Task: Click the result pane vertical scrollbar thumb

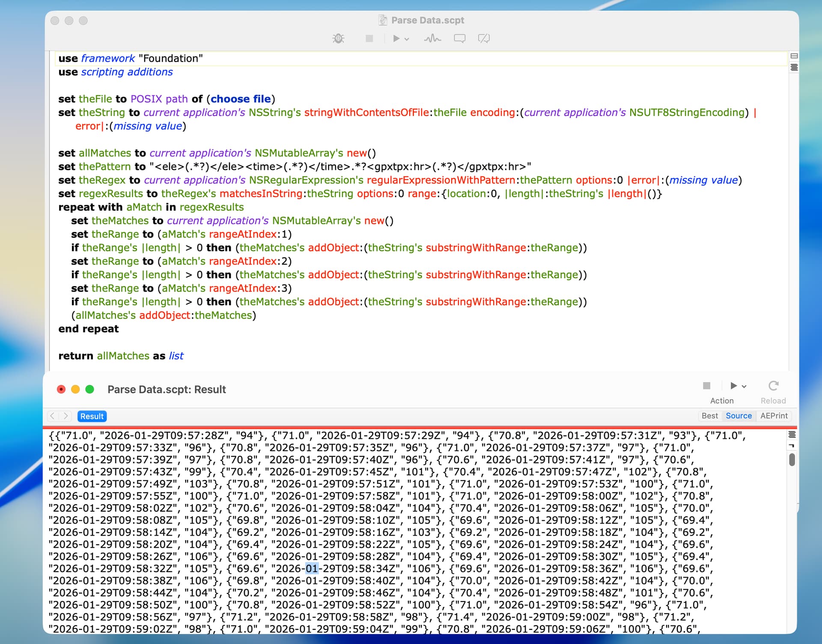Action: click(x=792, y=459)
